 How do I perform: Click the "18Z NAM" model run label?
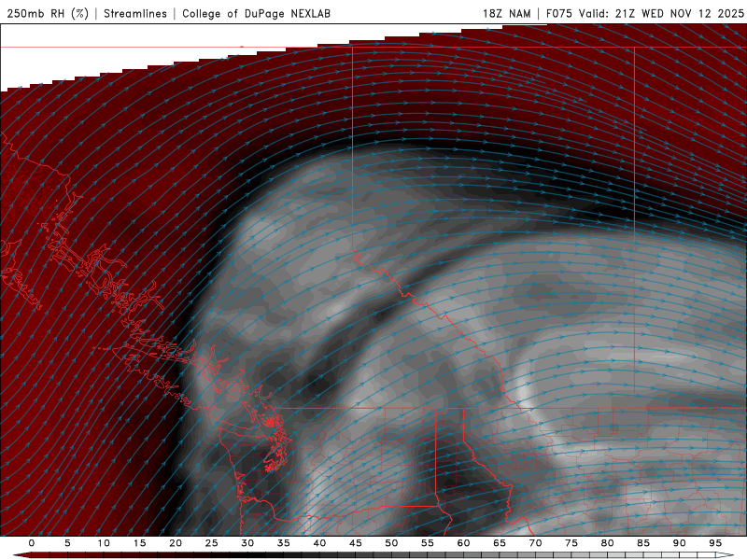click(x=507, y=14)
